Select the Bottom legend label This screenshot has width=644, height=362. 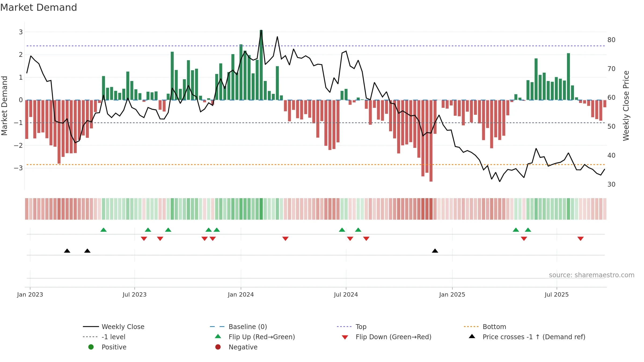click(x=494, y=327)
